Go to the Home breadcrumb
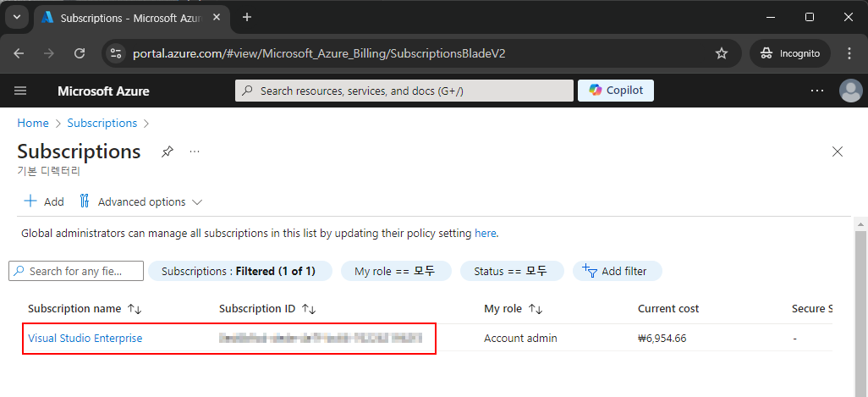The height and width of the screenshot is (397, 868). pyautogui.click(x=33, y=123)
